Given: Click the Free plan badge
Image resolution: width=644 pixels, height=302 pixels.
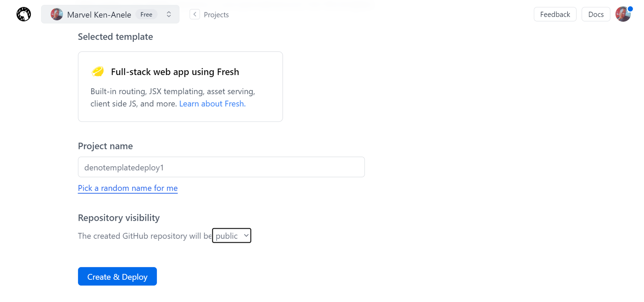Looking at the screenshot, I should click(x=146, y=15).
